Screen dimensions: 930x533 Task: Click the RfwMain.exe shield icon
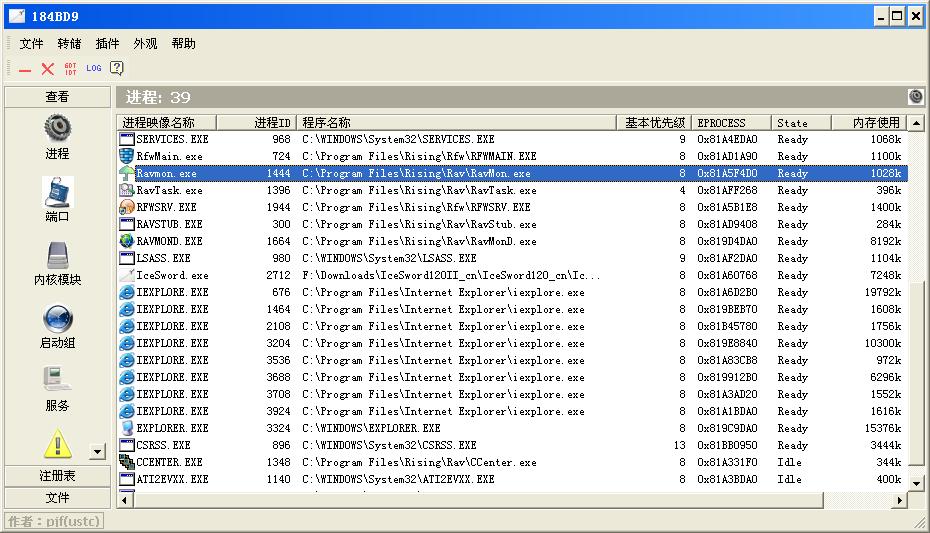pyautogui.click(x=126, y=156)
